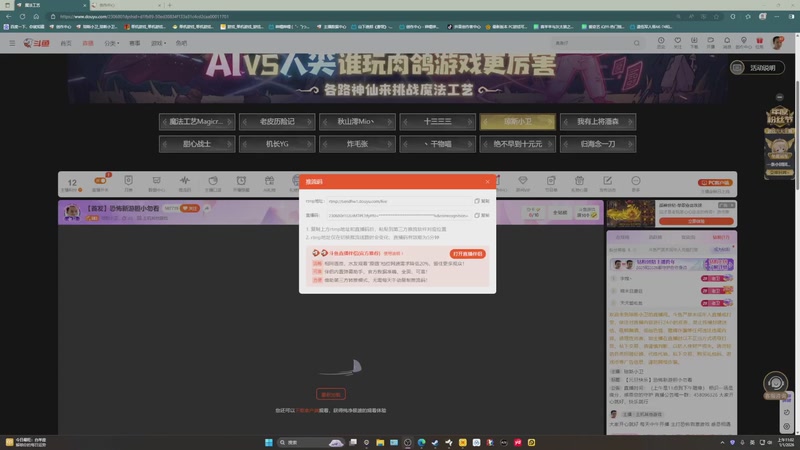
Task: Go back using the browser back arrow
Action: point(8,16)
